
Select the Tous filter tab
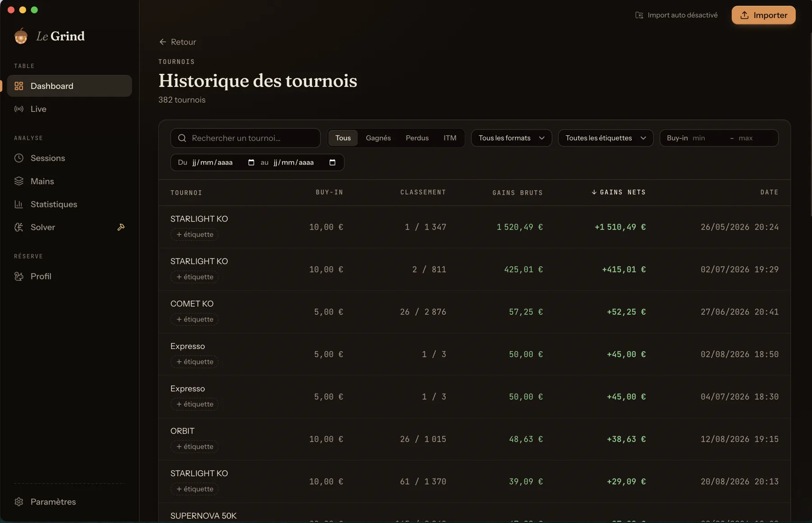343,138
